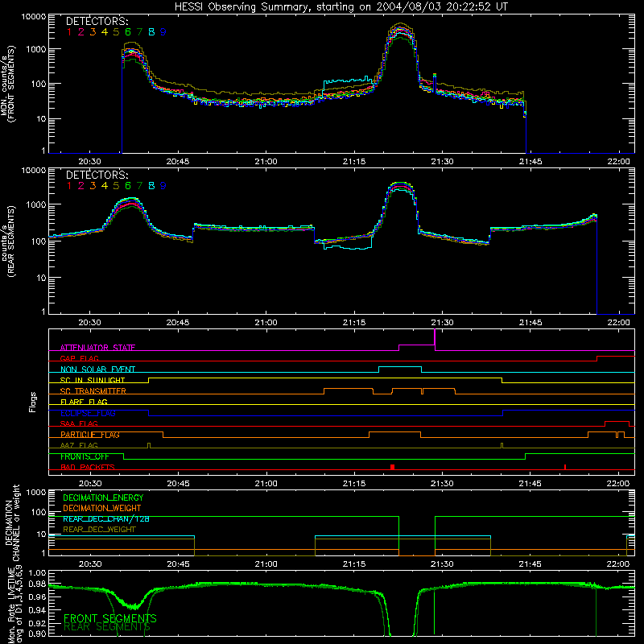The height and width of the screenshot is (644, 644).
Task: Click the ATTENUATOR_STATE flag label
Action: 97,348
